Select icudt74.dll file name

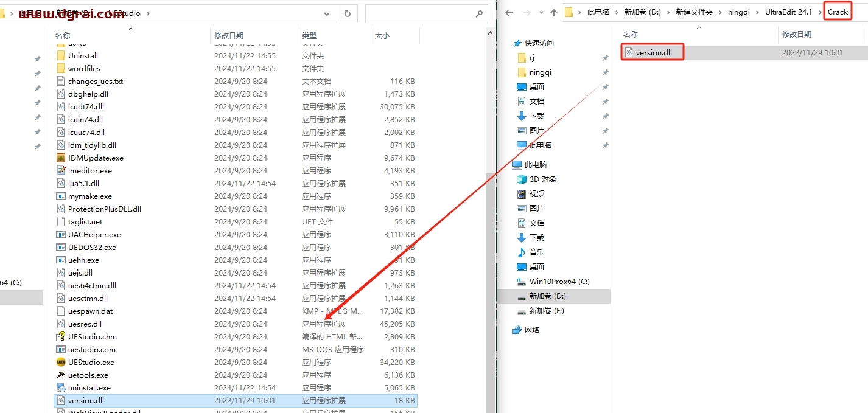[x=86, y=106]
